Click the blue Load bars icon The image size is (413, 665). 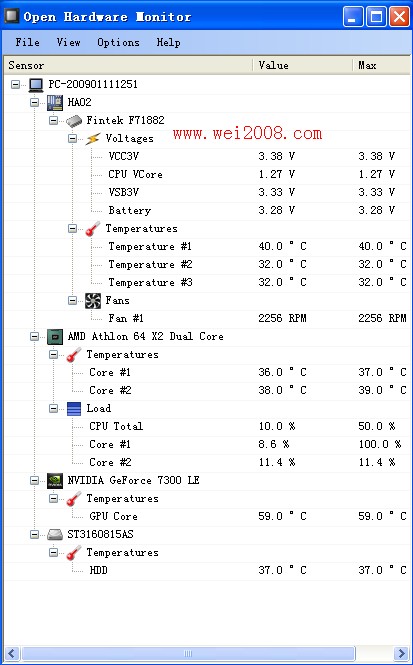tap(74, 409)
